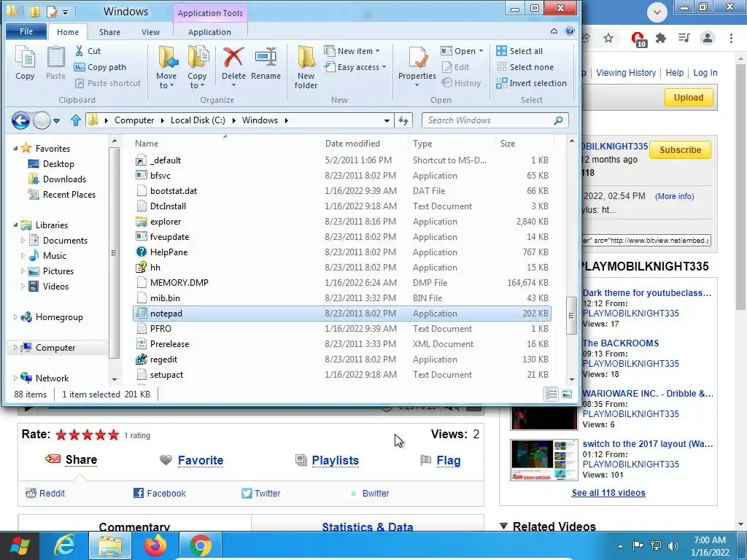Switch to Large icons view in status bar
The height and width of the screenshot is (560, 747).
566,394
